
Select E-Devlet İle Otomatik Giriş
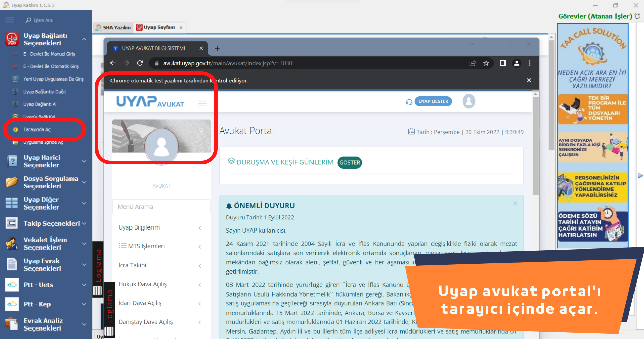[51, 66]
